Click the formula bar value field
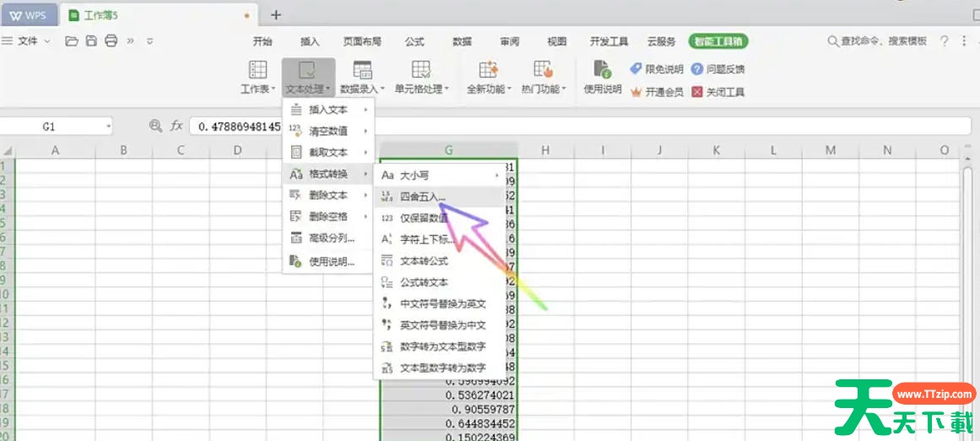This screenshot has height=441, width=980. tap(581, 127)
